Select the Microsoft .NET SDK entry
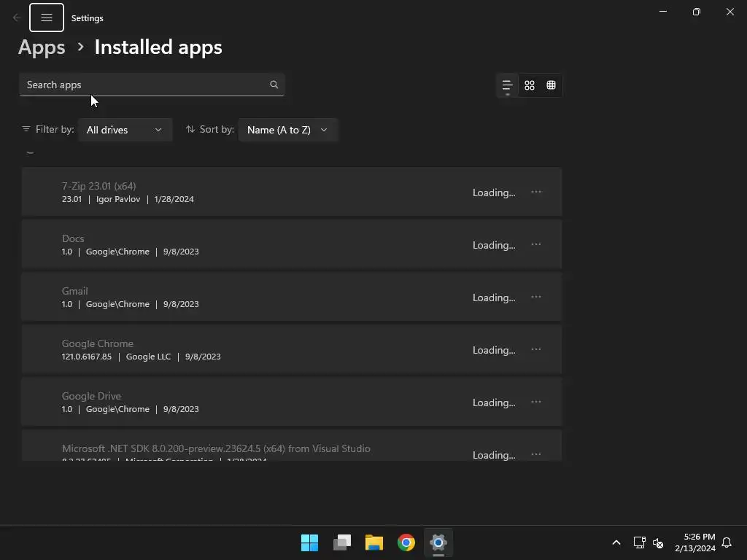The height and width of the screenshot is (560, 747). point(292,446)
